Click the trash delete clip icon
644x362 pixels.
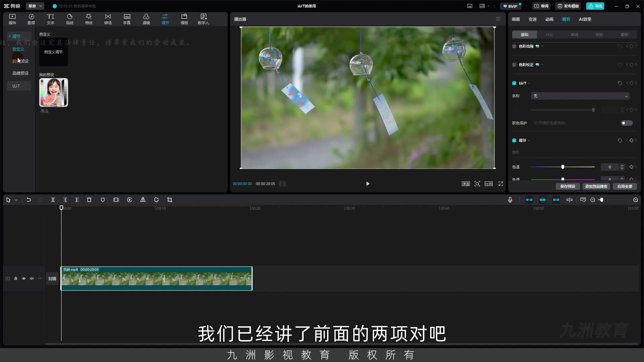click(89, 200)
